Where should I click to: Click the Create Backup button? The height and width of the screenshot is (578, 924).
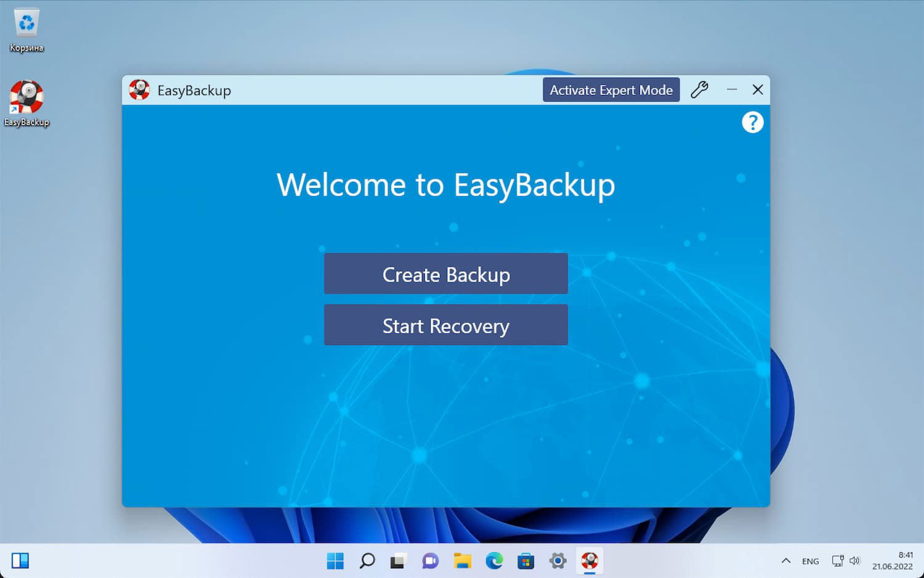click(446, 274)
